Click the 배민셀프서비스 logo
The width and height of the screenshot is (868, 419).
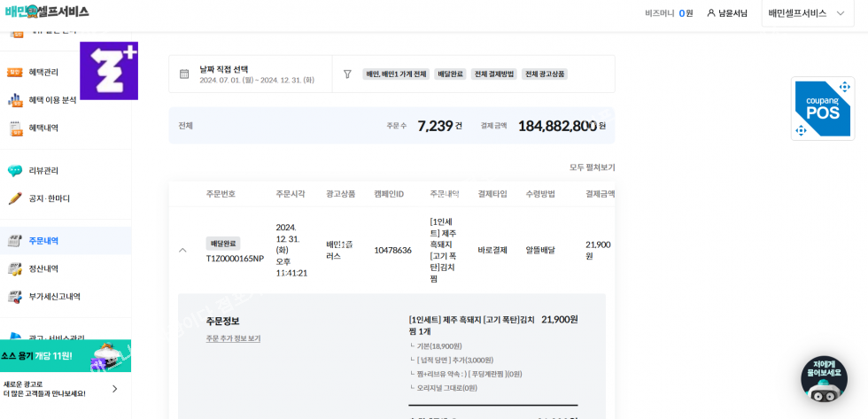(x=46, y=12)
